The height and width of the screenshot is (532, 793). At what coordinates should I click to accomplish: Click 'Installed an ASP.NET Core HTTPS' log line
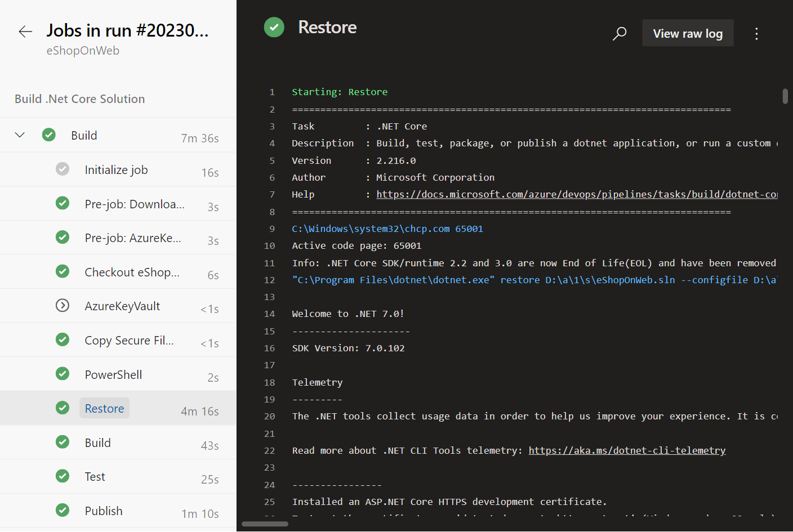click(449, 502)
